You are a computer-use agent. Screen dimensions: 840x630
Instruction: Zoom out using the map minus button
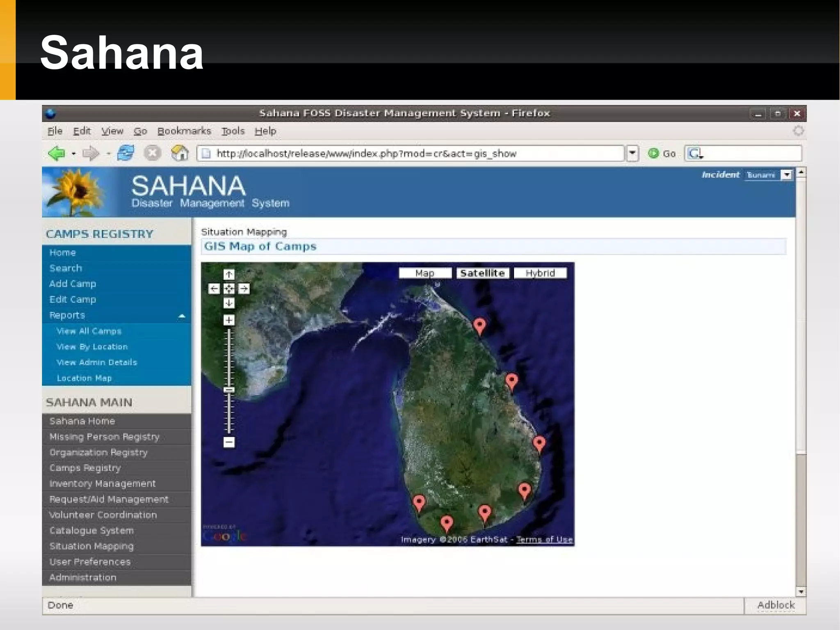229,442
